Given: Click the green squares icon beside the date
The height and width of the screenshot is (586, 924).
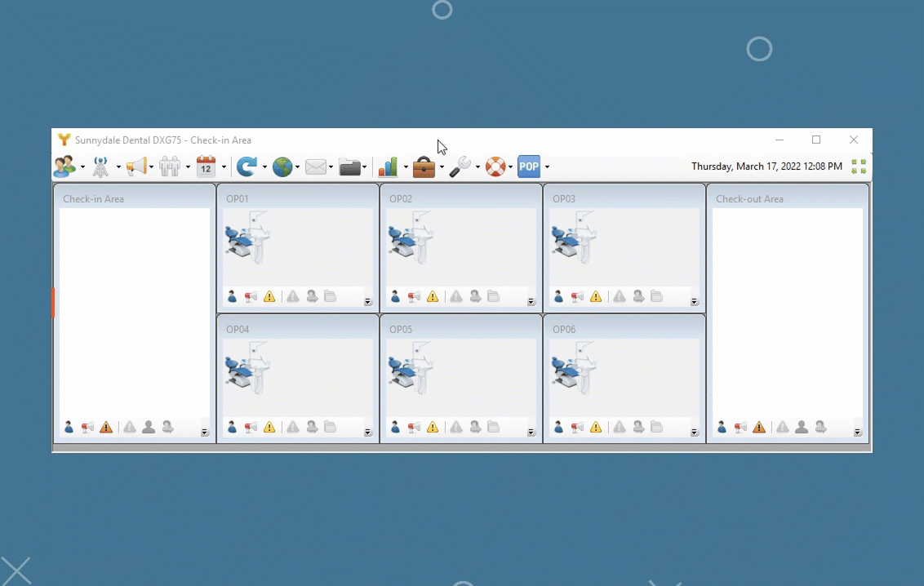Looking at the screenshot, I should pyautogui.click(x=859, y=166).
